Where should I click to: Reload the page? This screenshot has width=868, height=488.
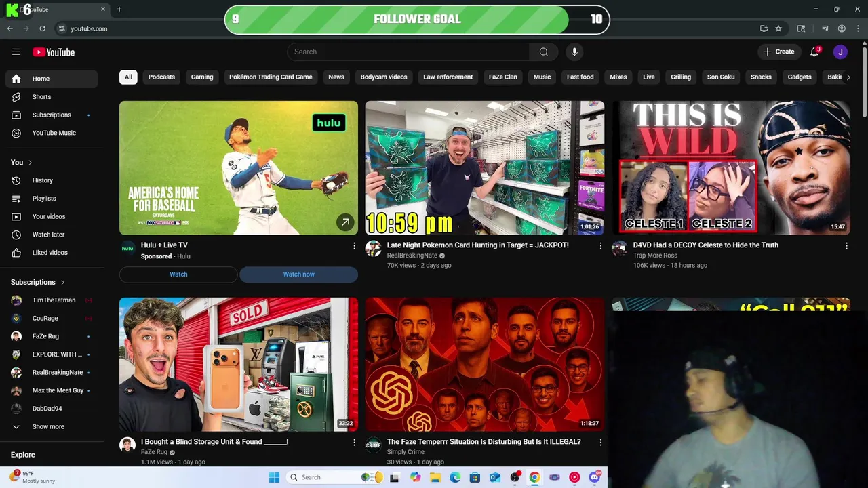pos(42,28)
